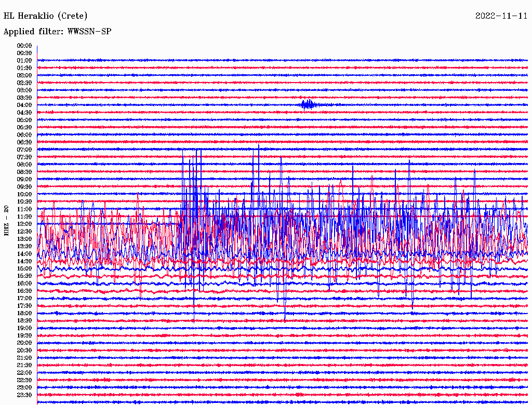Click the 14:00 time label
Screen dimensions: 532x405
click(x=24, y=254)
